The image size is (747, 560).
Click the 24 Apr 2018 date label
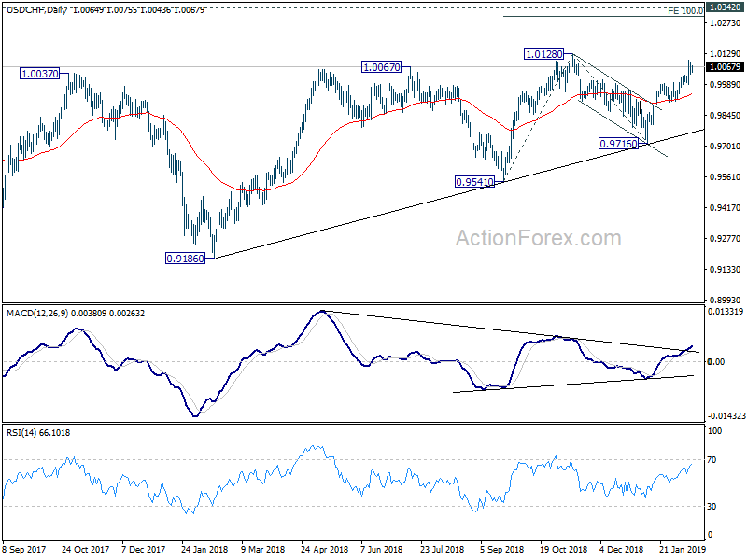(x=324, y=549)
